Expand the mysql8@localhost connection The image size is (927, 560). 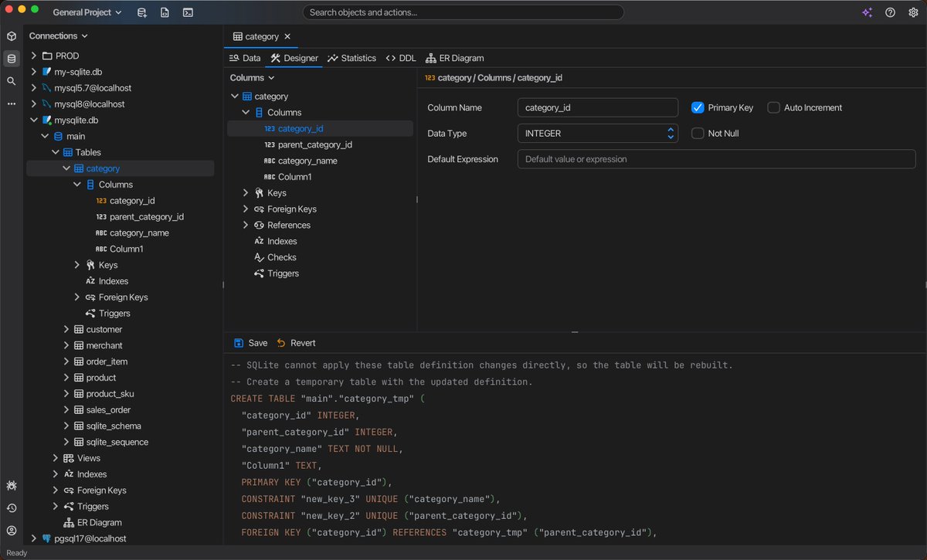click(34, 104)
